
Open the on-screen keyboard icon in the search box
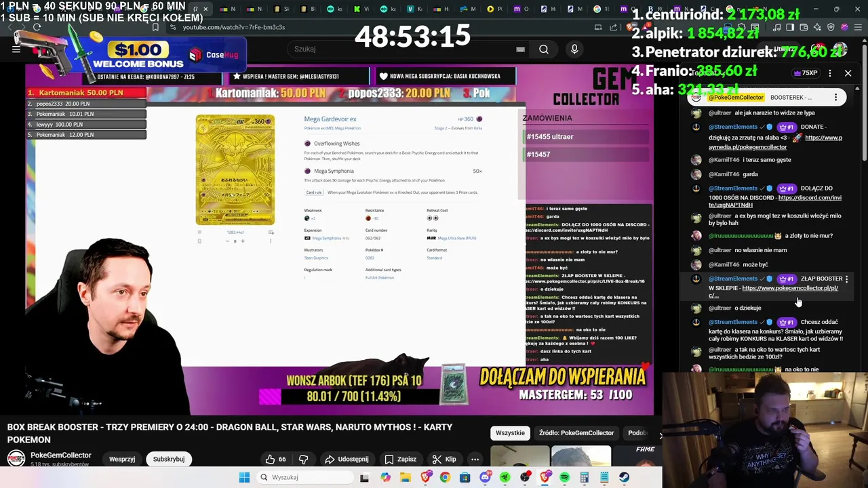[x=520, y=49]
